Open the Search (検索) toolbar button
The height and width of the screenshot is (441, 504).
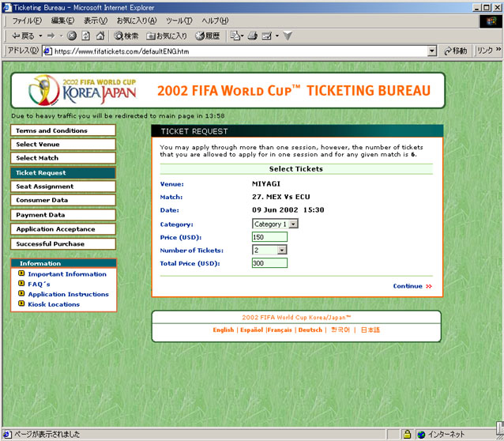point(126,36)
